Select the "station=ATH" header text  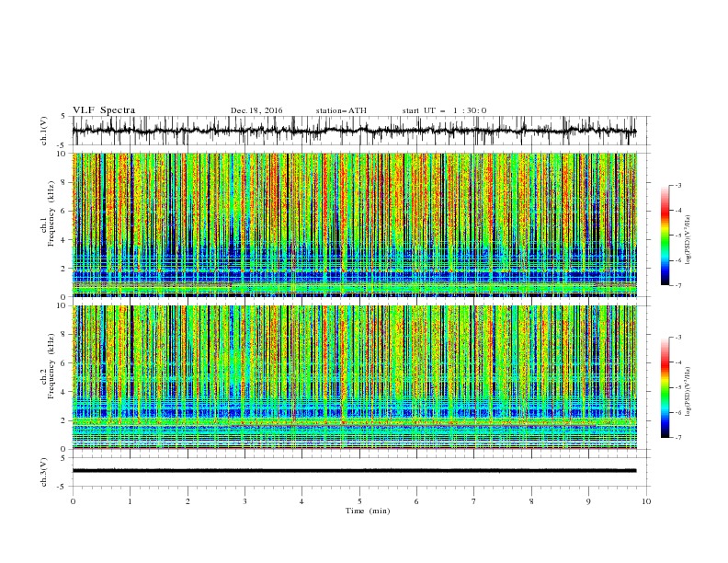[341, 110]
